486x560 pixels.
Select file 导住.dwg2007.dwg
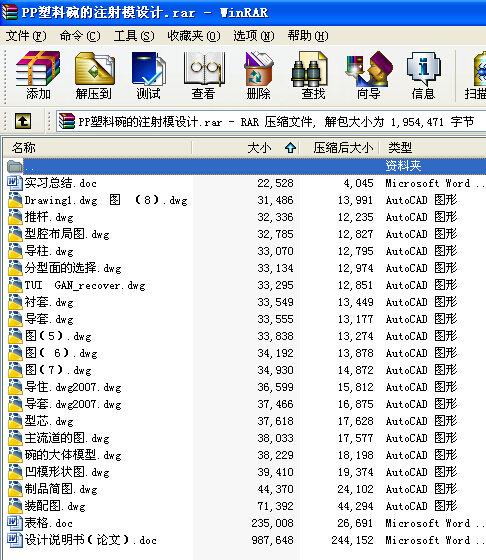click(x=73, y=387)
